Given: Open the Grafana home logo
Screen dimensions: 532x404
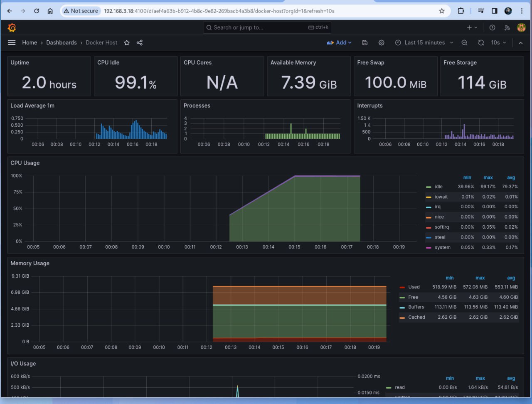Looking at the screenshot, I should click(12, 27).
